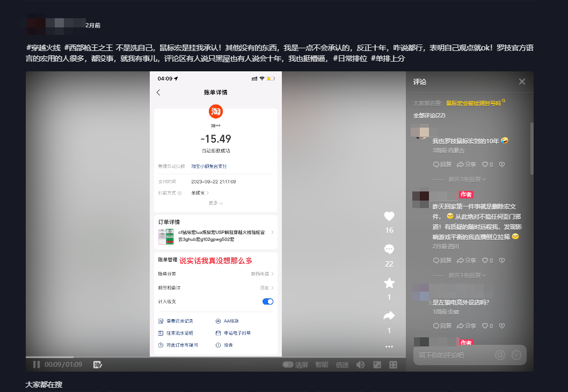Search trending term 鼠标宏会被检测封号吗
This screenshot has width=568, height=392.
click(474, 103)
